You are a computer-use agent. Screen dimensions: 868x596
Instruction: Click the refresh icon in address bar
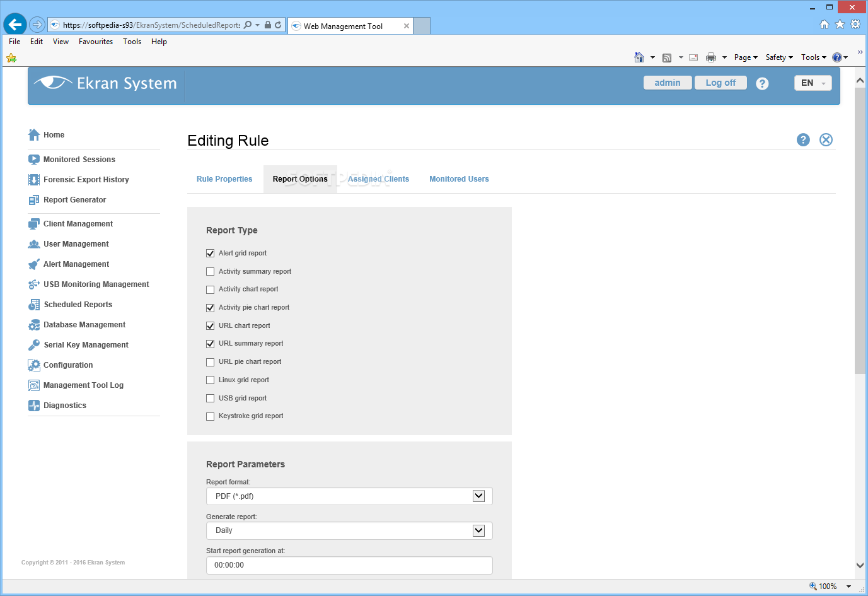(x=278, y=25)
